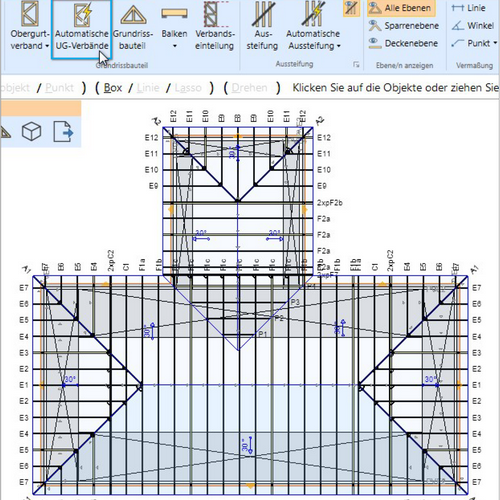Show only the Deckenebene
This screenshot has width=500, height=500.
(x=403, y=43)
